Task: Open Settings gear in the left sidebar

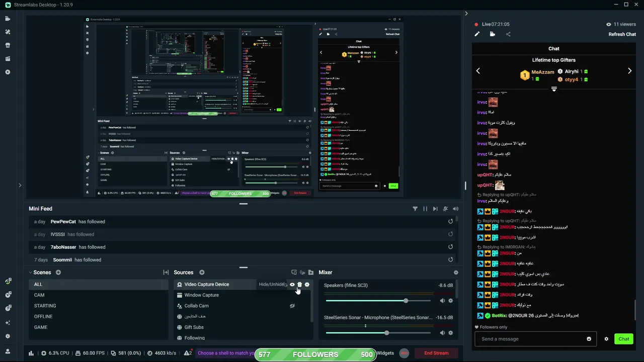Action: (8, 336)
